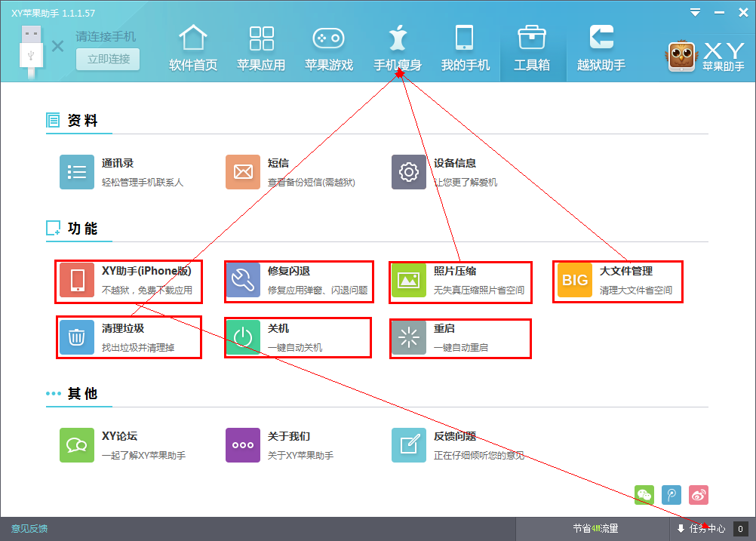The height and width of the screenshot is (541, 756).
Task: Click the 让您更了解爱机 description
Action: [x=466, y=183]
